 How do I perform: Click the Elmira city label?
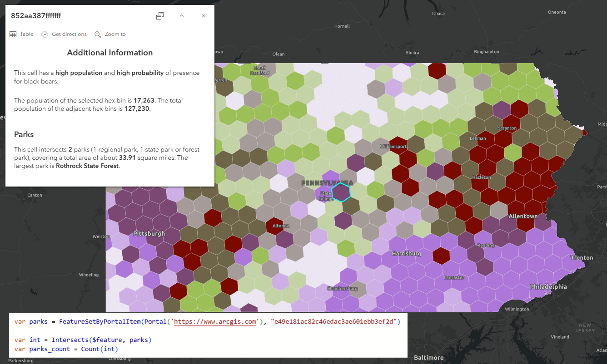click(413, 53)
